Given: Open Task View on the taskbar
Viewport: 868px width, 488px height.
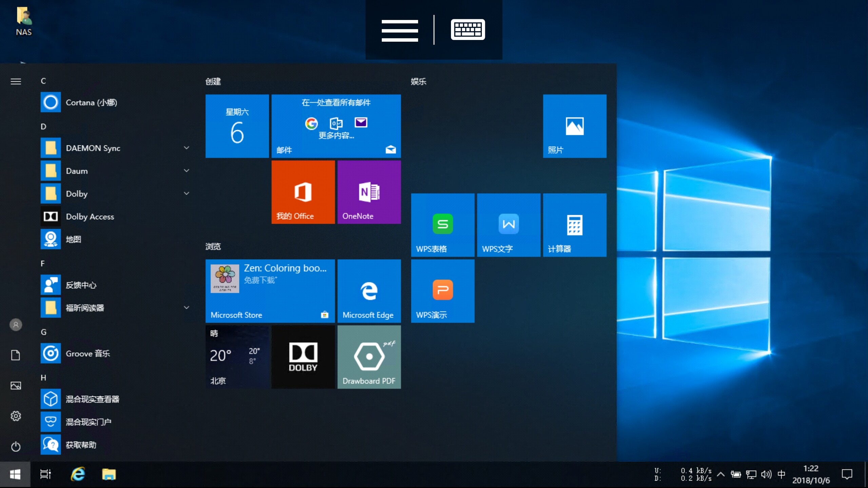Looking at the screenshot, I should (x=45, y=474).
